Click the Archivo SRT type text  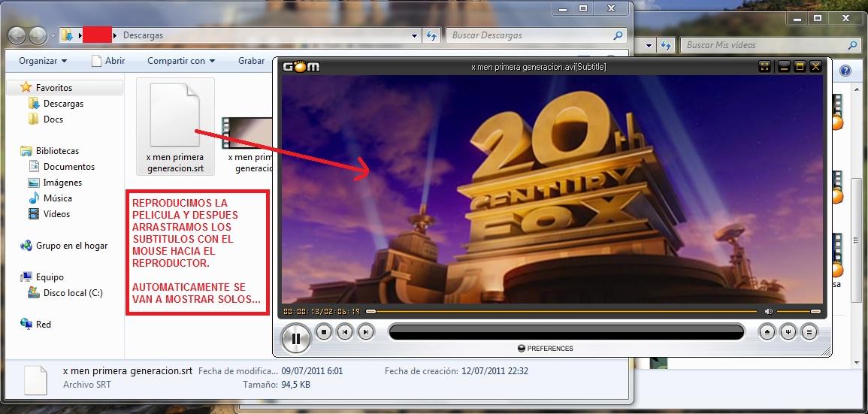87,384
